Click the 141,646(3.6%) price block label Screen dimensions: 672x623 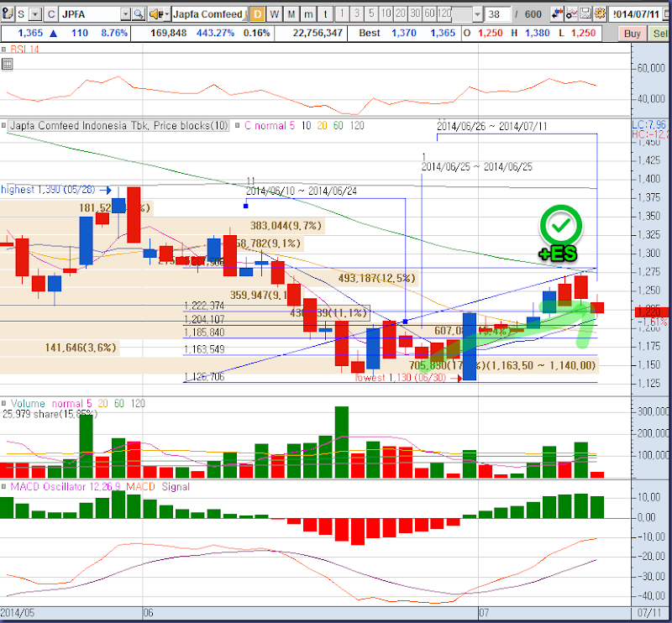click(81, 348)
